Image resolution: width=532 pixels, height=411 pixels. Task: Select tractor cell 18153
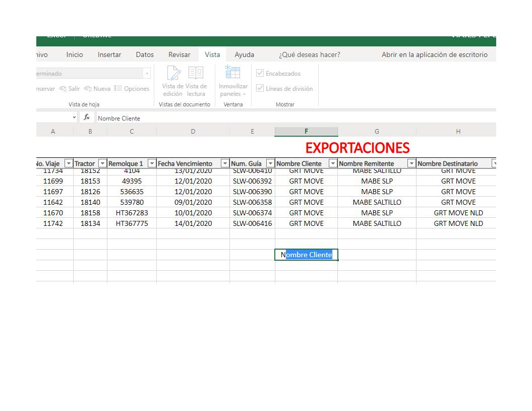(90, 181)
